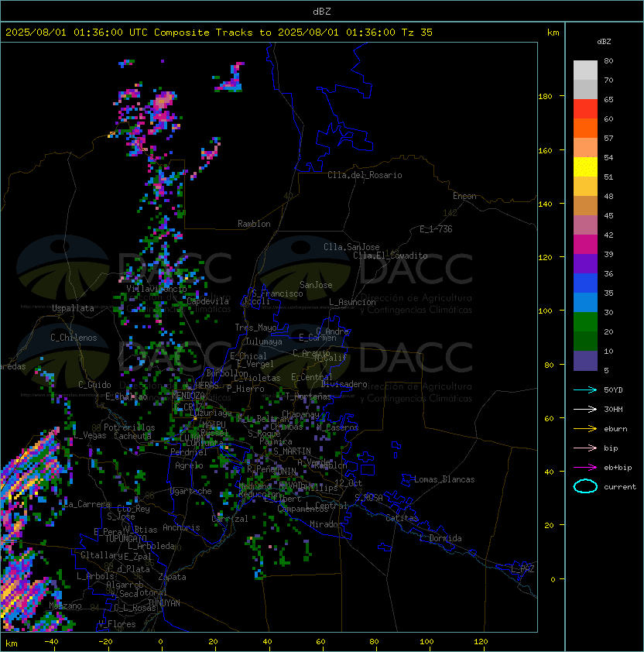Click the 'eburn' legend label
The width and height of the screenshot is (644, 652).
[x=615, y=429]
